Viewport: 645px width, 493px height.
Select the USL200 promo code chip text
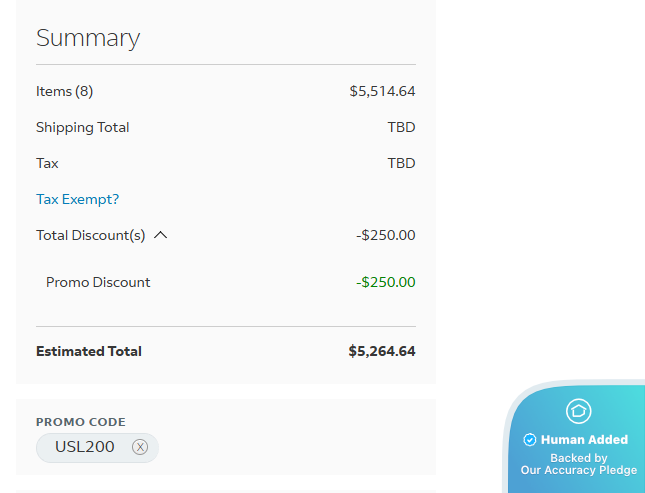[x=85, y=447]
